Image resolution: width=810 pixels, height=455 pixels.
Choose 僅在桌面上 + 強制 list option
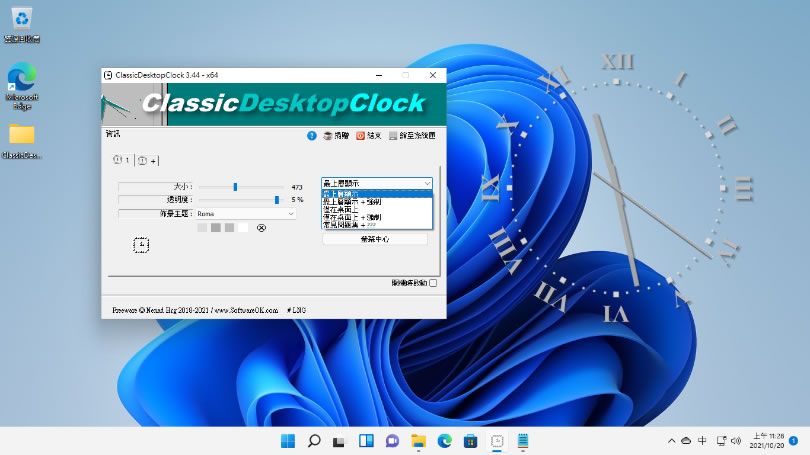(x=377, y=217)
